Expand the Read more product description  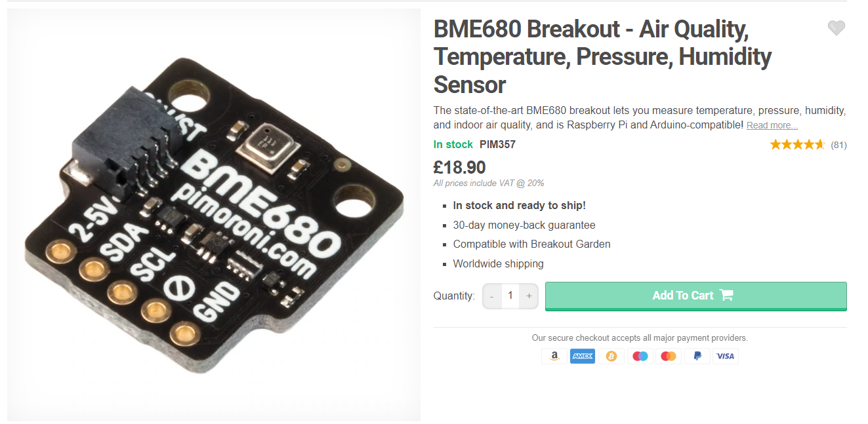tap(772, 125)
